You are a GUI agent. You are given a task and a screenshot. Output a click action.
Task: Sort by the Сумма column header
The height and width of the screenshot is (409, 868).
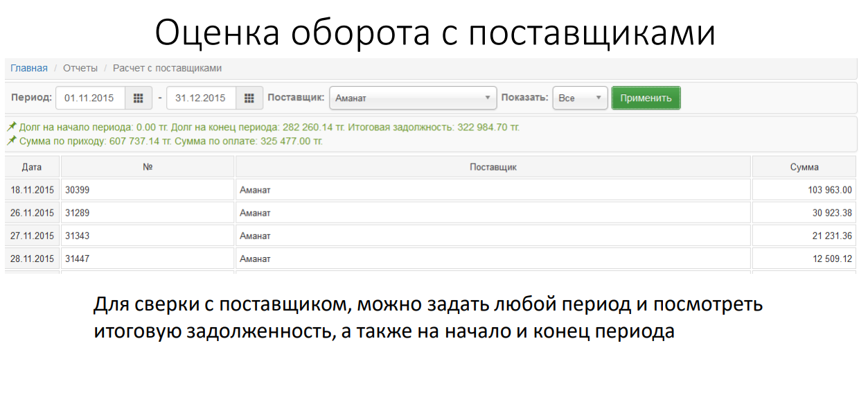coord(804,167)
